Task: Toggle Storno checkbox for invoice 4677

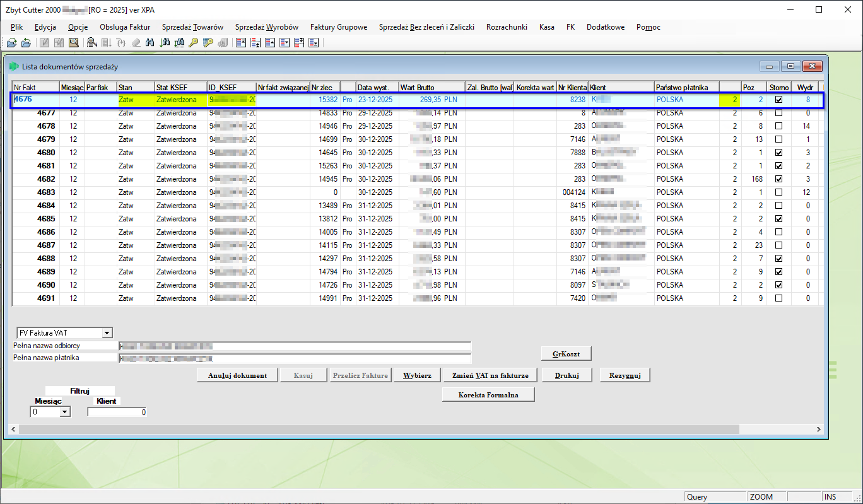Action: (x=778, y=113)
